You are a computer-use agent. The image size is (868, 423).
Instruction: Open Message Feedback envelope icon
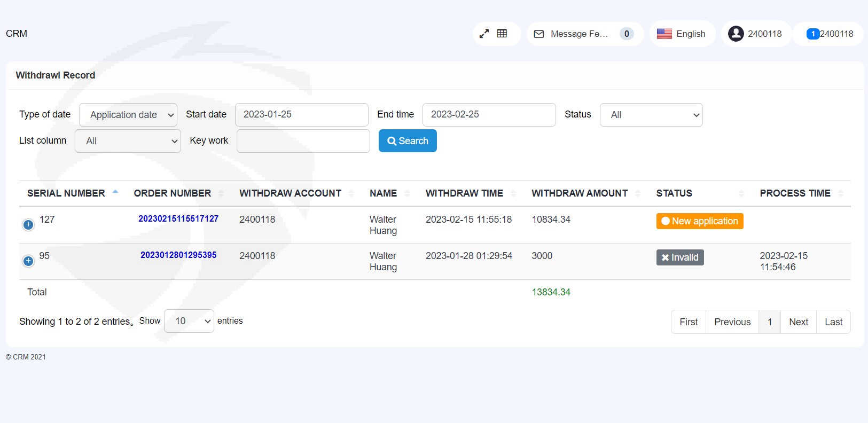pos(539,34)
